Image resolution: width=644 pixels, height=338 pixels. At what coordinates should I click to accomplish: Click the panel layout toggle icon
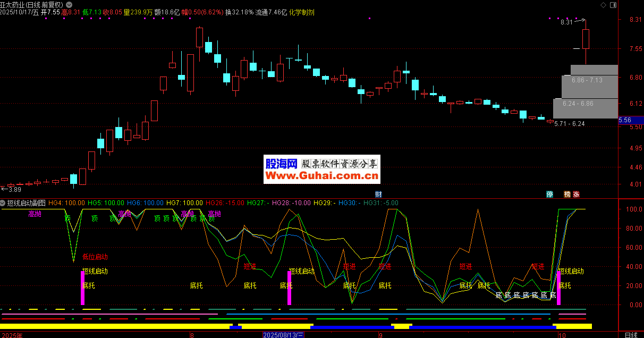click(x=614, y=4)
